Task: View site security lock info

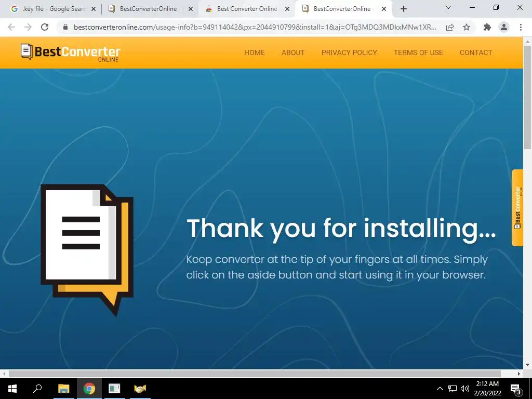Action: pos(65,27)
